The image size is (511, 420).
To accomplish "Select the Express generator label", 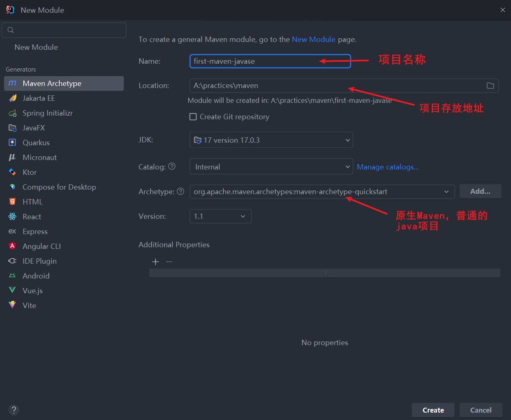I will (x=35, y=231).
